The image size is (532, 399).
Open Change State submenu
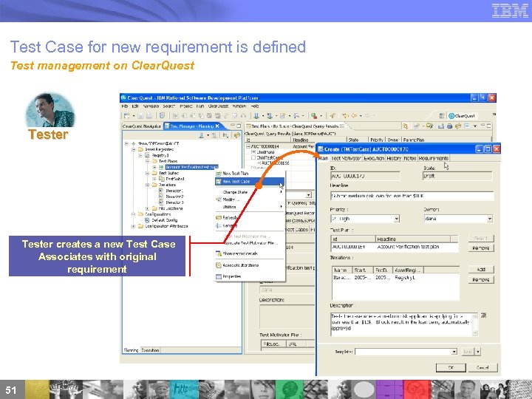(250, 192)
